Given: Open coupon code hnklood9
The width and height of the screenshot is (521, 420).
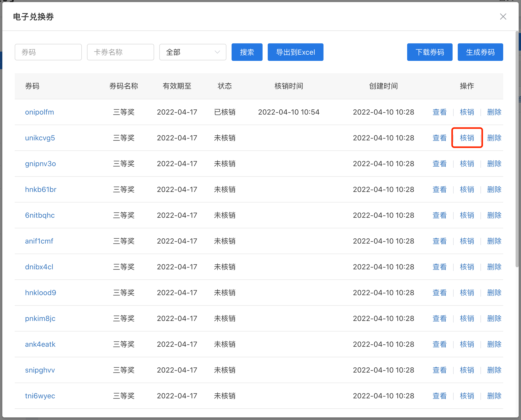Looking at the screenshot, I should click(x=41, y=293).
